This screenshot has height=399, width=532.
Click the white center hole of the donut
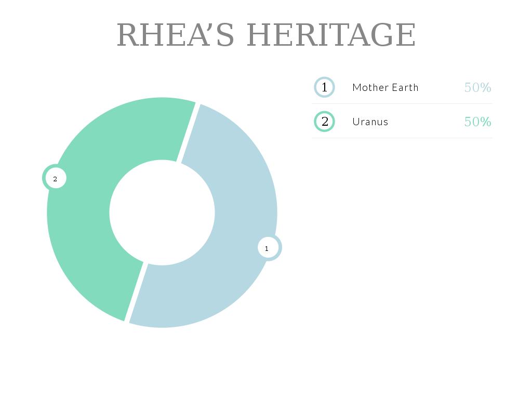pyautogui.click(x=162, y=212)
